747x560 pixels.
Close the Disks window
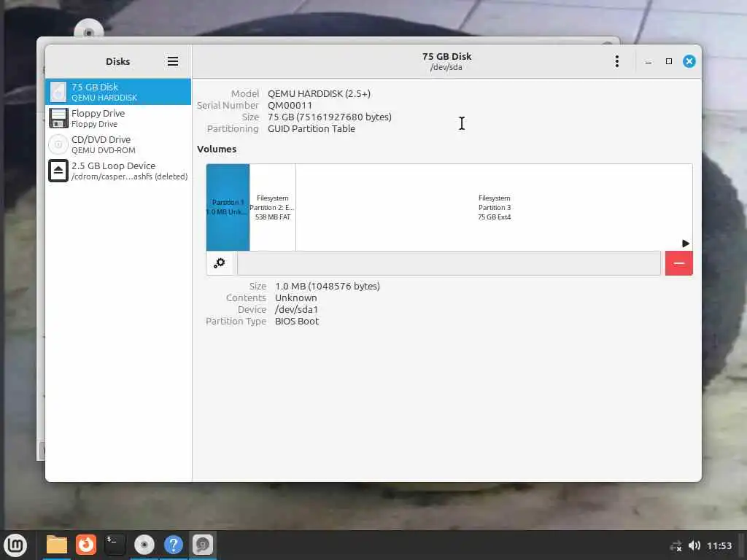pyautogui.click(x=689, y=61)
